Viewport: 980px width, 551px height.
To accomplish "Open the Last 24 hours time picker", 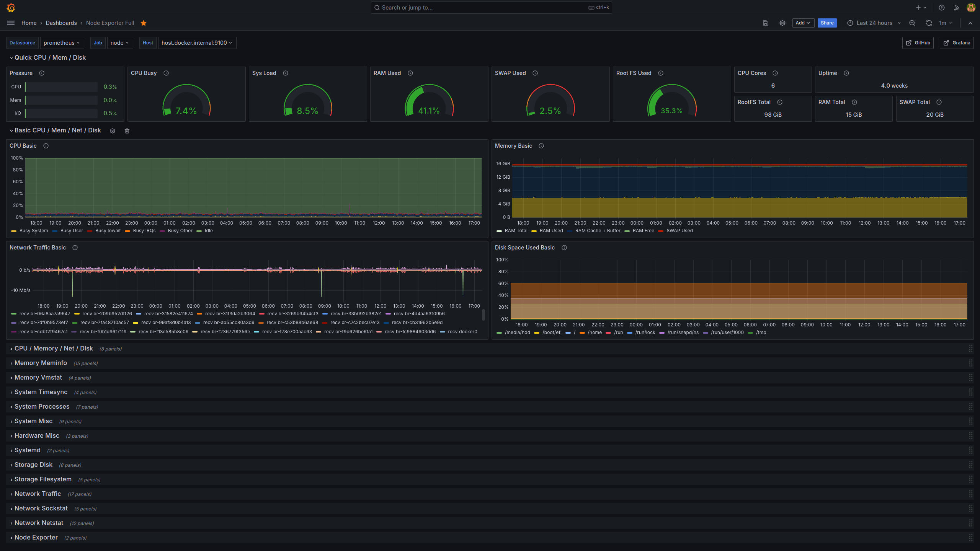I will [x=874, y=23].
